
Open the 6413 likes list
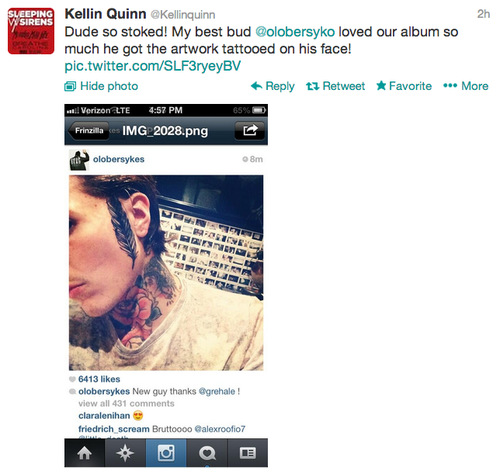click(99, 379)
